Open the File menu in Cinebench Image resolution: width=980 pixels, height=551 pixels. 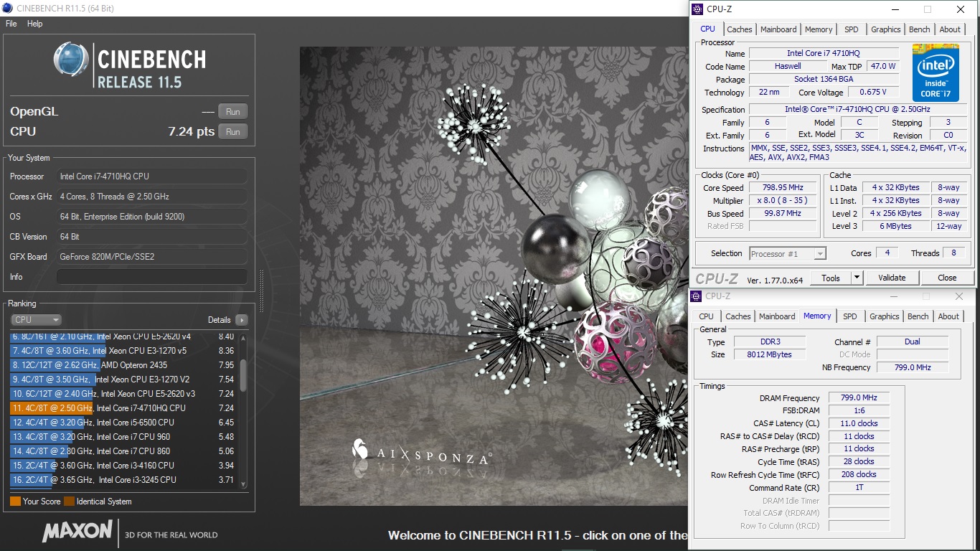tap(11, 24)
